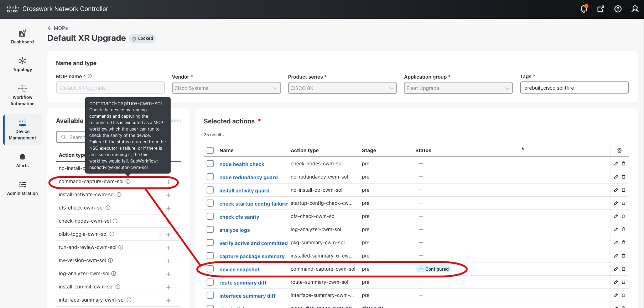Screen dimensions: 644x308
Task: Open the user profile icon
Action: (x=635, y=9)
